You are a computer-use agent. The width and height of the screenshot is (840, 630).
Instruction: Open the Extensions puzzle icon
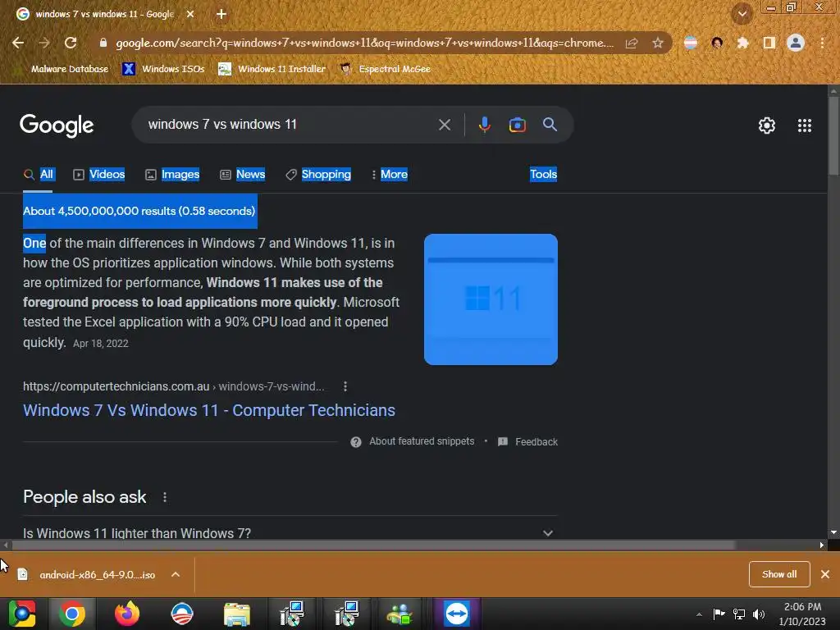point(742,43)
